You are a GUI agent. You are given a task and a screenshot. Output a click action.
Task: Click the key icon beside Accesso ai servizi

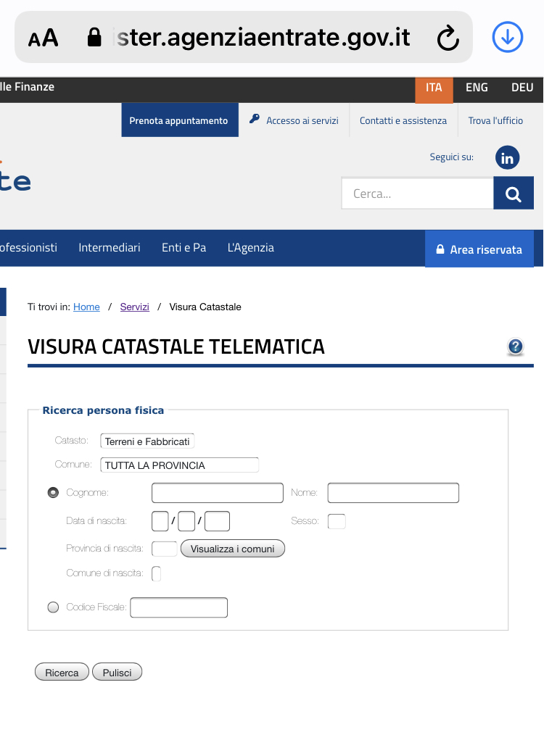254,119
